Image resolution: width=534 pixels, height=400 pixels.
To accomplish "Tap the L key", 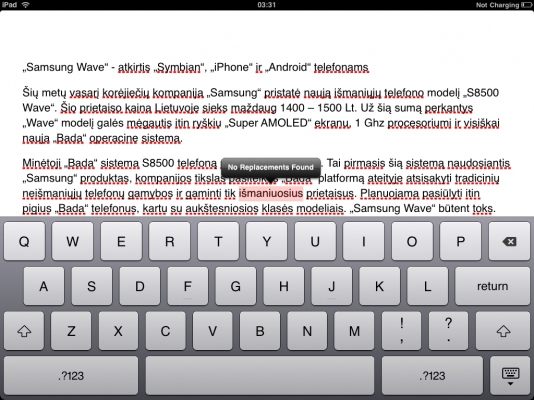I will [x=427, y=286].
